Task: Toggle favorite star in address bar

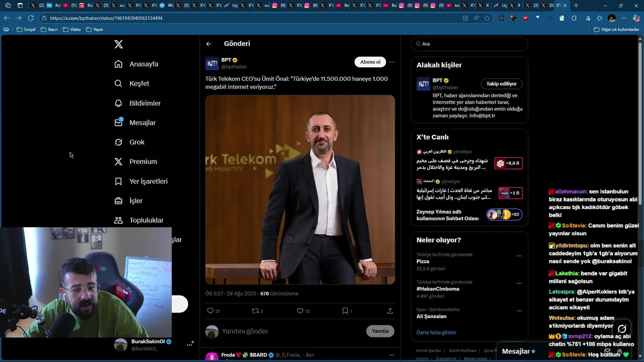Action: coord(487,18)
